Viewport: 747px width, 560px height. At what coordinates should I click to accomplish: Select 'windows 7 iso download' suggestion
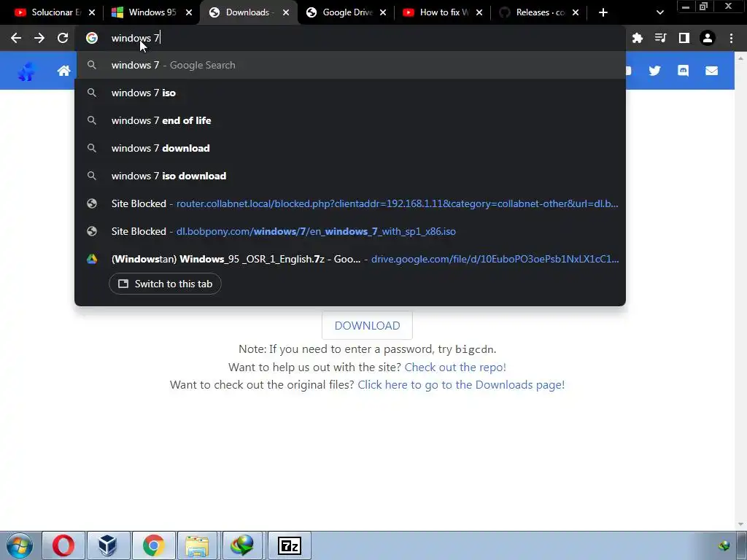[x=349, y=176]
